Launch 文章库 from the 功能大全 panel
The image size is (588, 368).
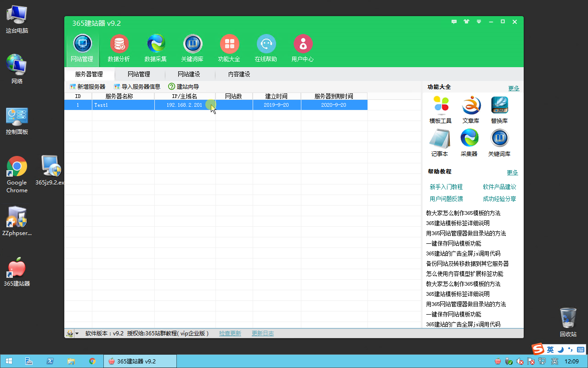(x=471, y=110)
